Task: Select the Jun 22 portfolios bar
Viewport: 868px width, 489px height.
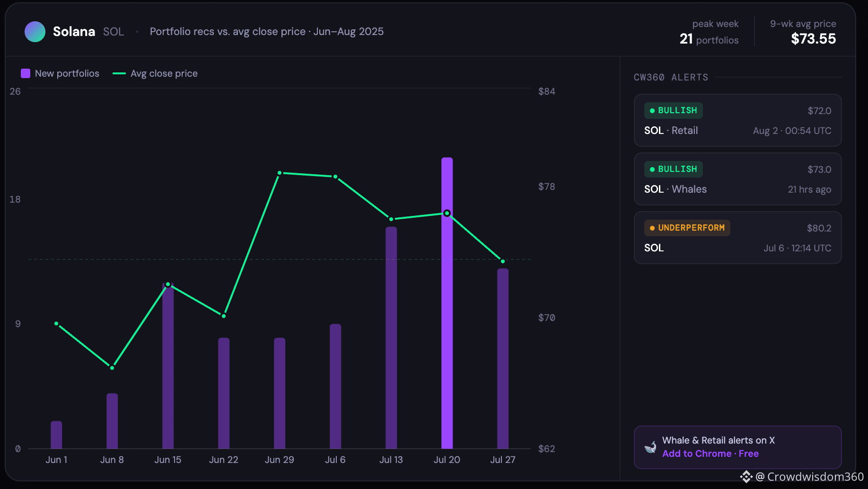Action: pyautogui.click(x=224, y=393)
